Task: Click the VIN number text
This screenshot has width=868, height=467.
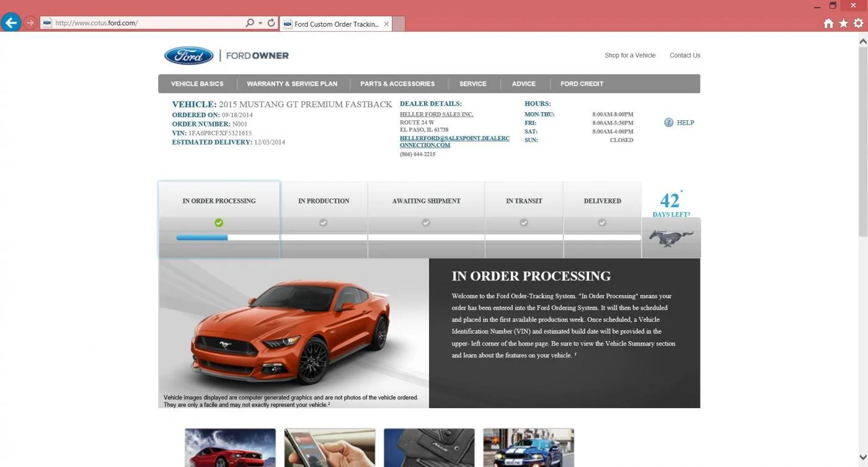Action: coord(220,133)
